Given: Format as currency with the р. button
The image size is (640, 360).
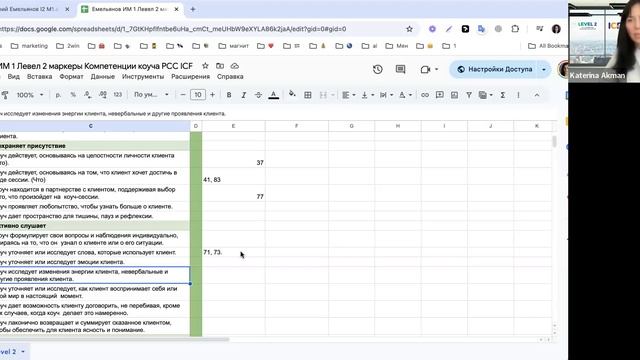Looking at the screenshot, I should [x=58, y=95].
